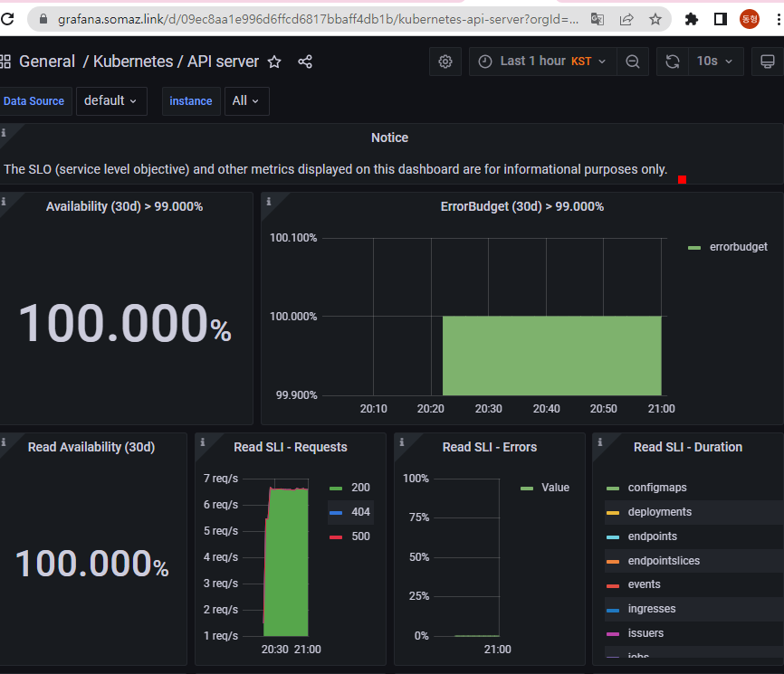The height and width of the screenshot is (674, 784).
Task: Open the dashboards grid icon
Action: pos(5,62)
